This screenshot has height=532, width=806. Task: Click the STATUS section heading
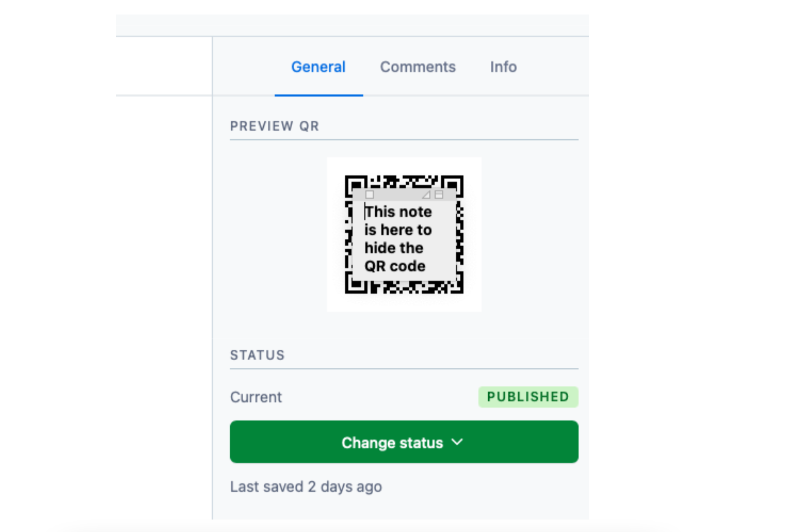(257, 355)
